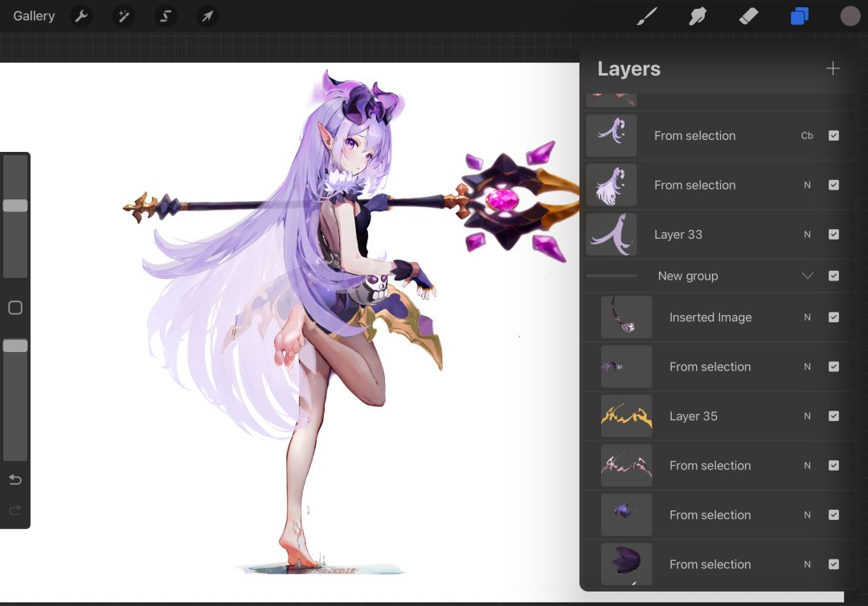Select thumbnail of Cb From selection layer
The image size is (868, 606).
[x=611, y=136]
